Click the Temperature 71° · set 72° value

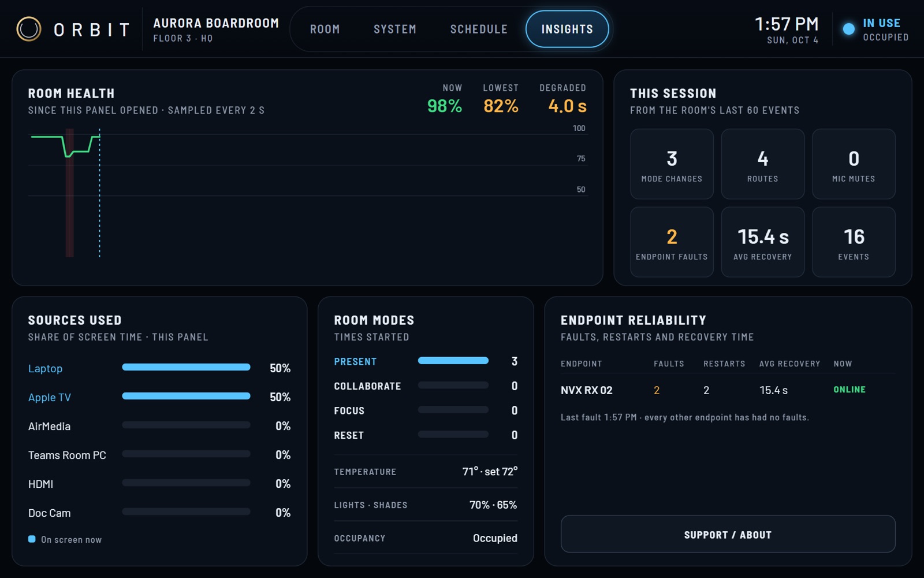tap(490, 472)
